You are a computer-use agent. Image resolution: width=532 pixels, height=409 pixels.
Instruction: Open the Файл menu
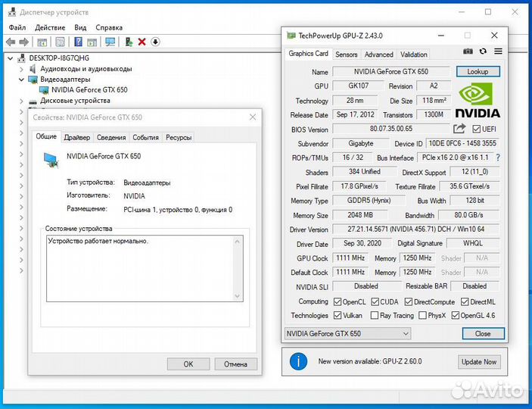coord(17,27)
